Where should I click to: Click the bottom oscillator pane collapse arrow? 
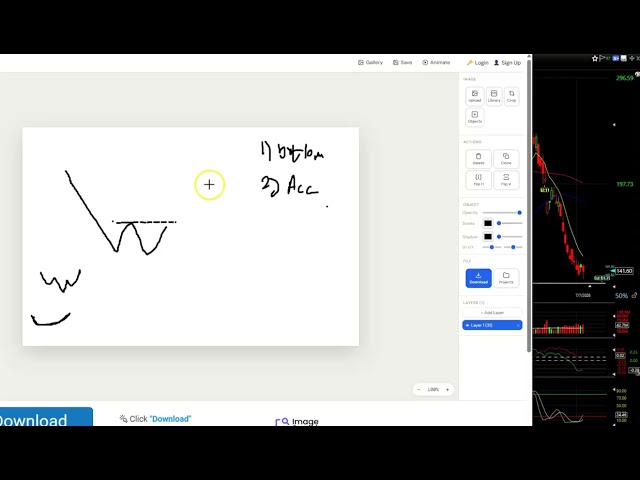tap(614, 390)
